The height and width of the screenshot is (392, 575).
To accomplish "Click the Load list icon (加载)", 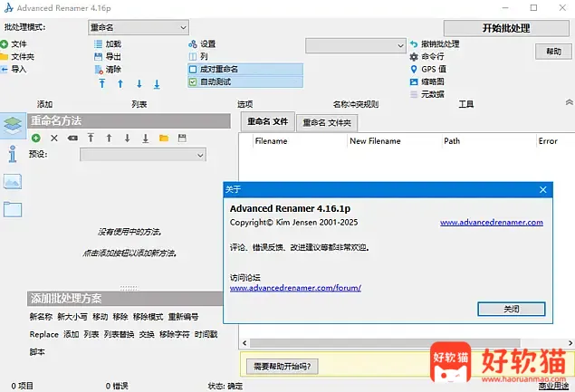I will 99,44.
